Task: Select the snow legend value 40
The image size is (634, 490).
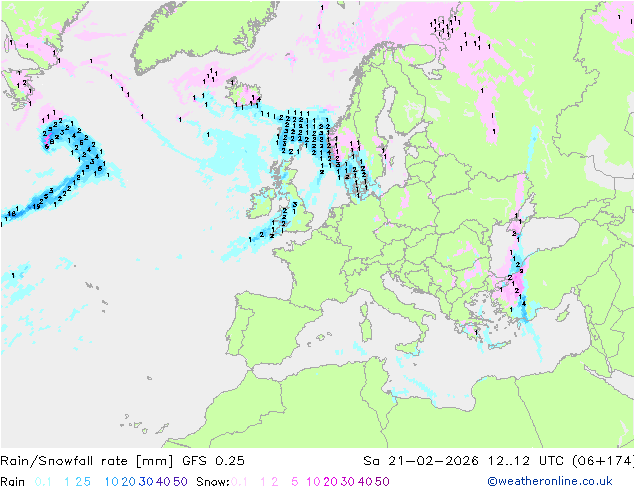Action: click(x=365, y=482)
